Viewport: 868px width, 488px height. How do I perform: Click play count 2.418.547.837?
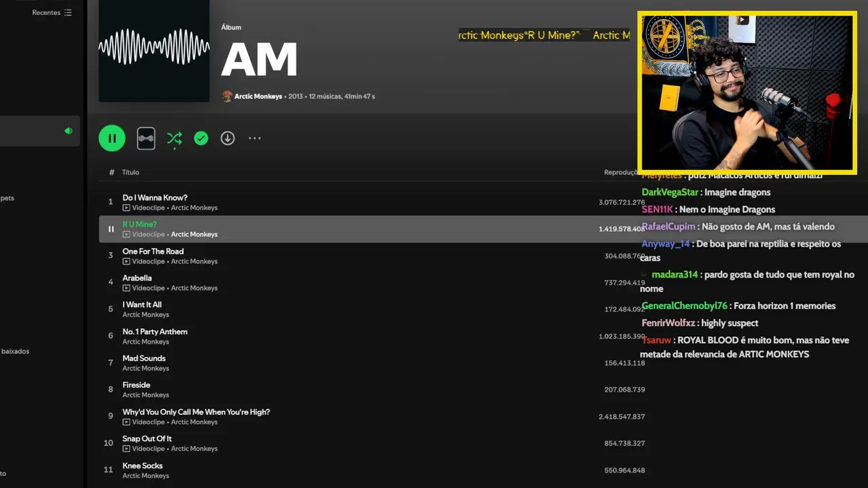coord(622,417)
